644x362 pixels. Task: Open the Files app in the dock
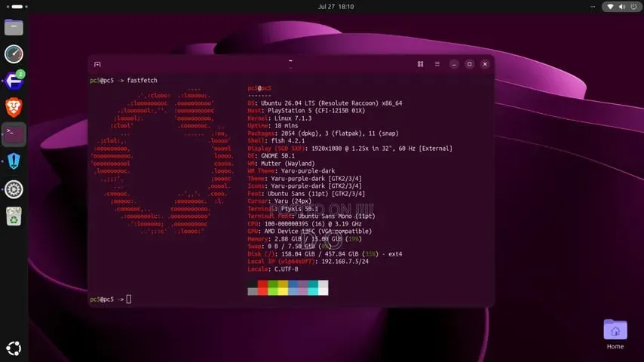point(14,28)
